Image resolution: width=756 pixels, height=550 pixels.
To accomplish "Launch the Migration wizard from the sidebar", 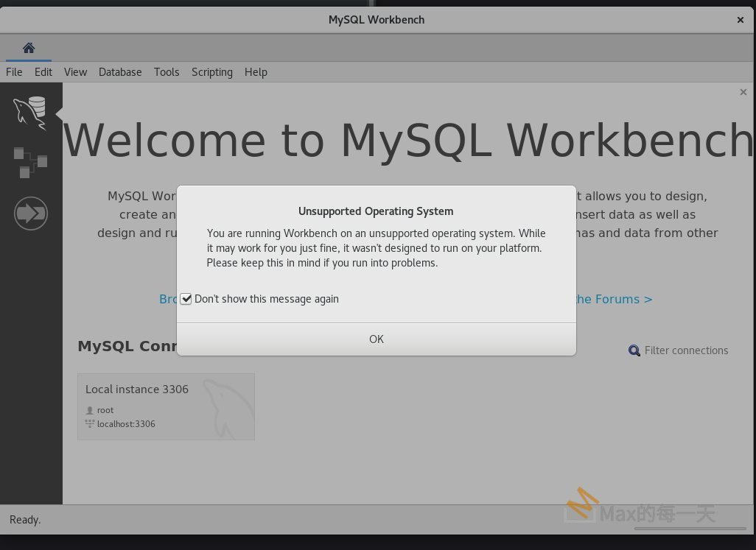I will (30, 213).
